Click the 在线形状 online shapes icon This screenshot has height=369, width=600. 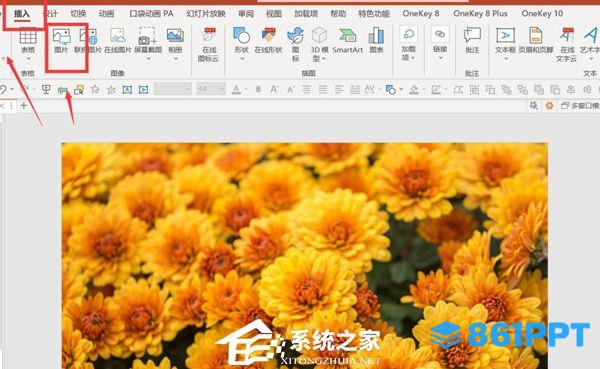(x=268, y=36)
